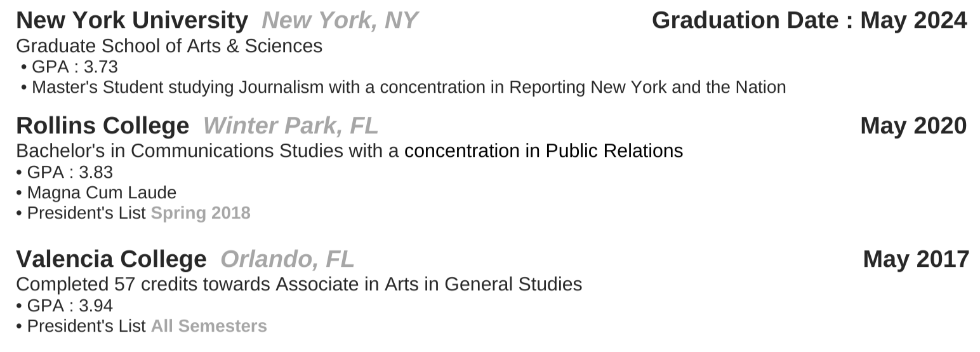Image resolution: width=980 pixels, height=352 pixels.
Task: Click the May 2017 date
Action: 915,259
